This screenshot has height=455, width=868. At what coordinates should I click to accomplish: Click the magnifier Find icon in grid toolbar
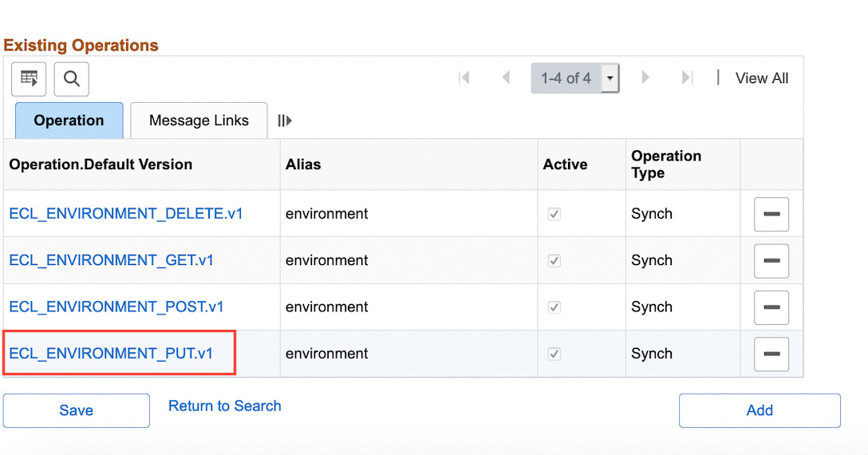(72, 79)
